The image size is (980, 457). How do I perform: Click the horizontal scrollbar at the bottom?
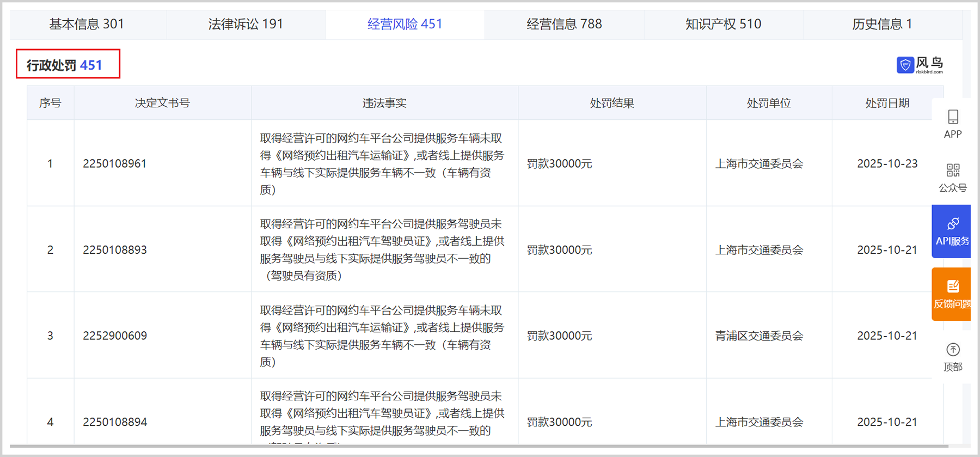click(479, 446)
